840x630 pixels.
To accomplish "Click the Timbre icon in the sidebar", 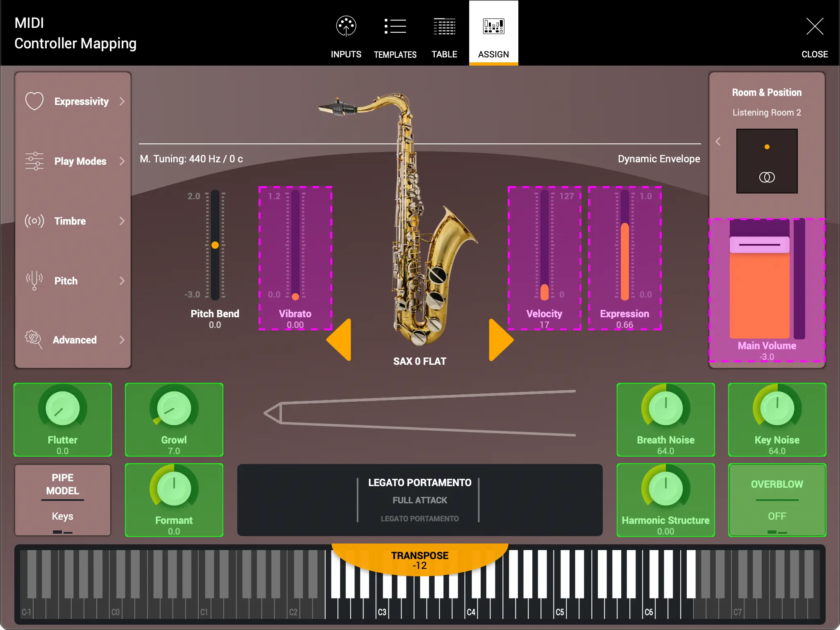I will point(34,221).
